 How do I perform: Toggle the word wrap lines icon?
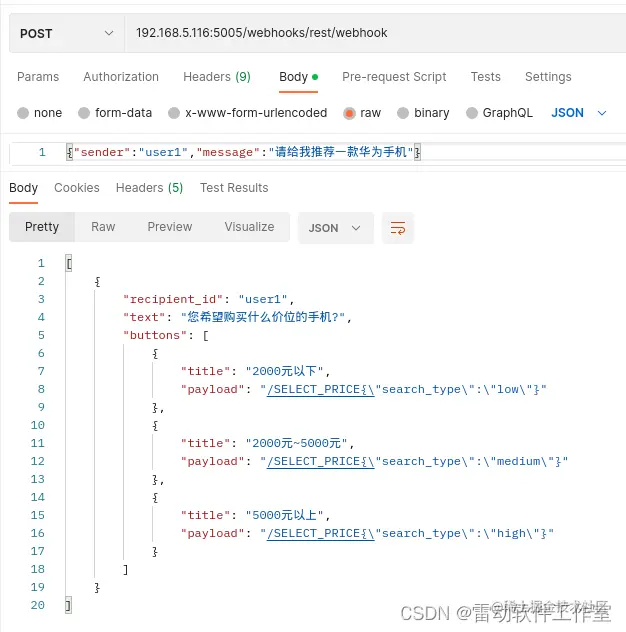pyautogui.click(x=397, y=228)
